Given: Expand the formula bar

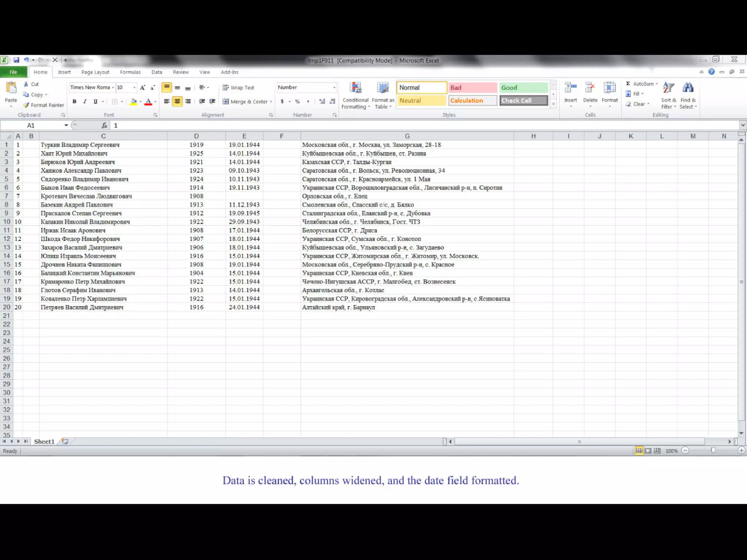Looking at the screenshot, I should (x=743, y=125).
